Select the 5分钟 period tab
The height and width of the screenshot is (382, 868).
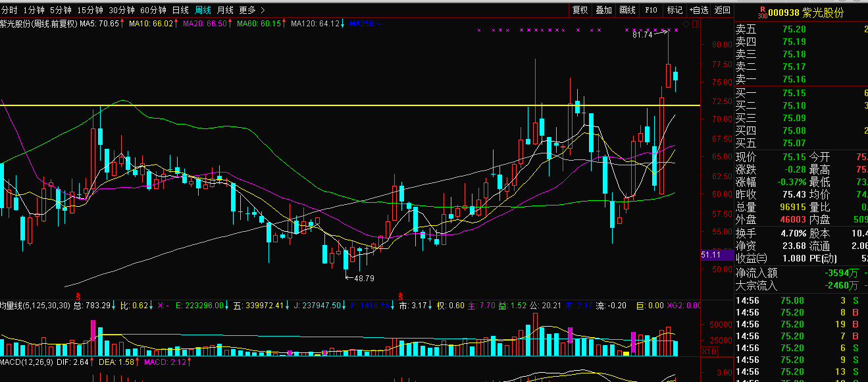61,10
